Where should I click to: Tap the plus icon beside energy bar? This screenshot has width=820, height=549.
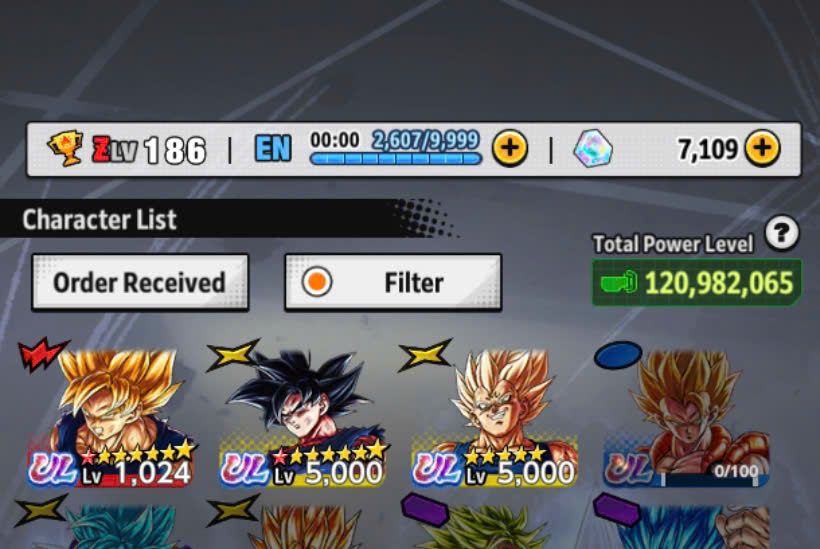pos(509,148)
